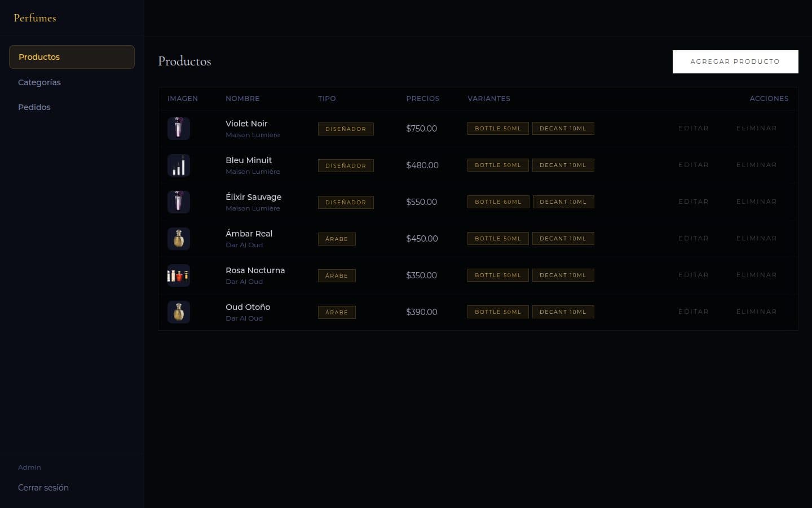Eliminate the Élixir Sauvage product

point(757,202)
